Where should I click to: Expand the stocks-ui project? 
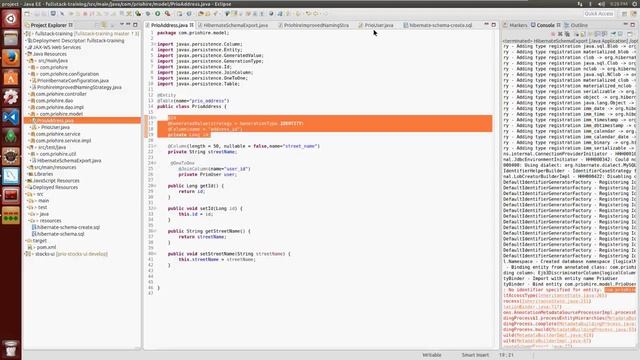25,254
